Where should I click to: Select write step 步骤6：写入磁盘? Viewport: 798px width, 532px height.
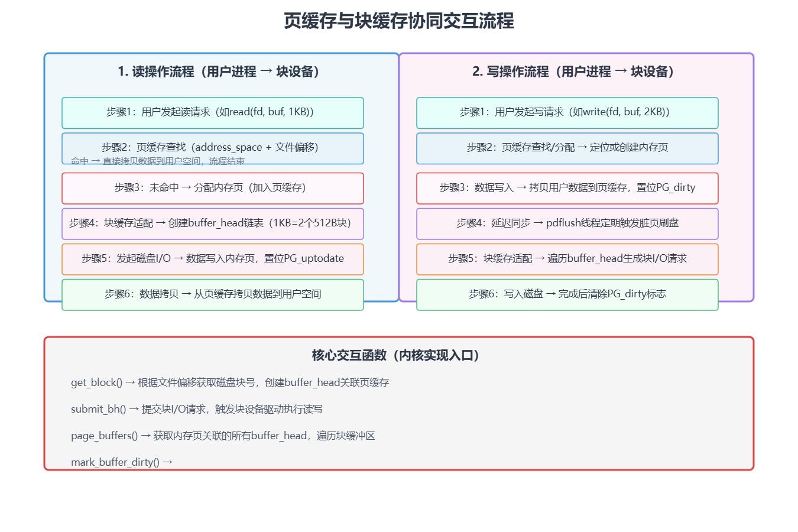point(567,294)
